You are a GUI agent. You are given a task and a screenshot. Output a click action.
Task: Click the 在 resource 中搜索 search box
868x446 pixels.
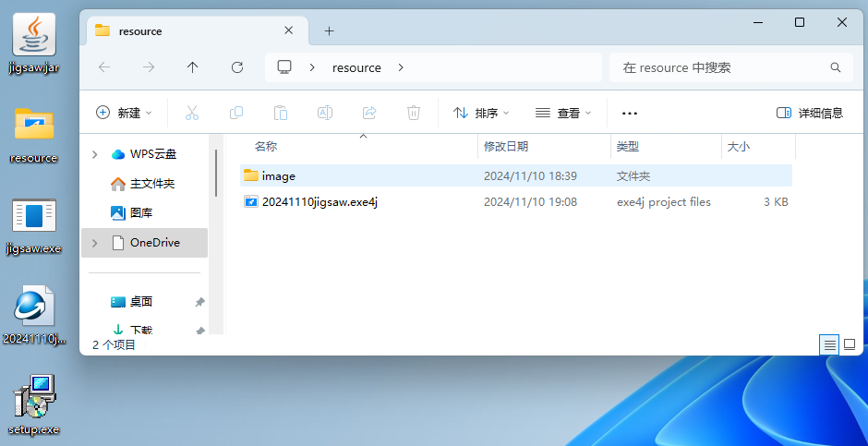tap(730, 67)
